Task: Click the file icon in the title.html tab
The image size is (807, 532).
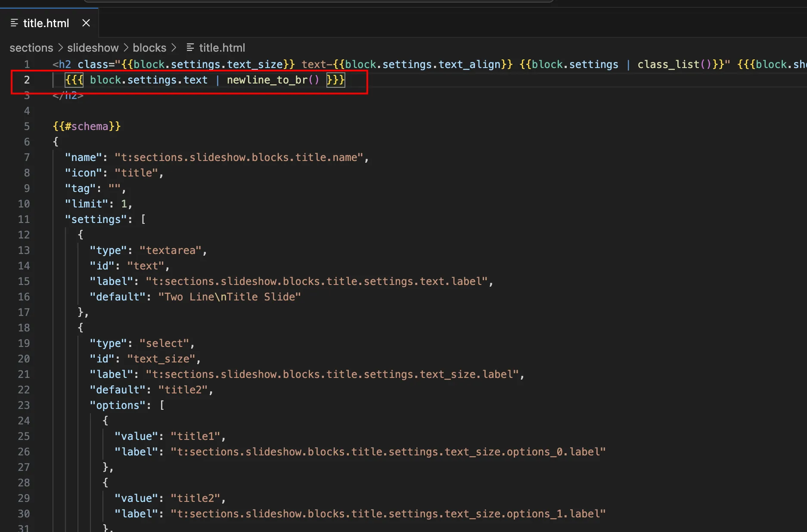Action: (x=14, y=23)
